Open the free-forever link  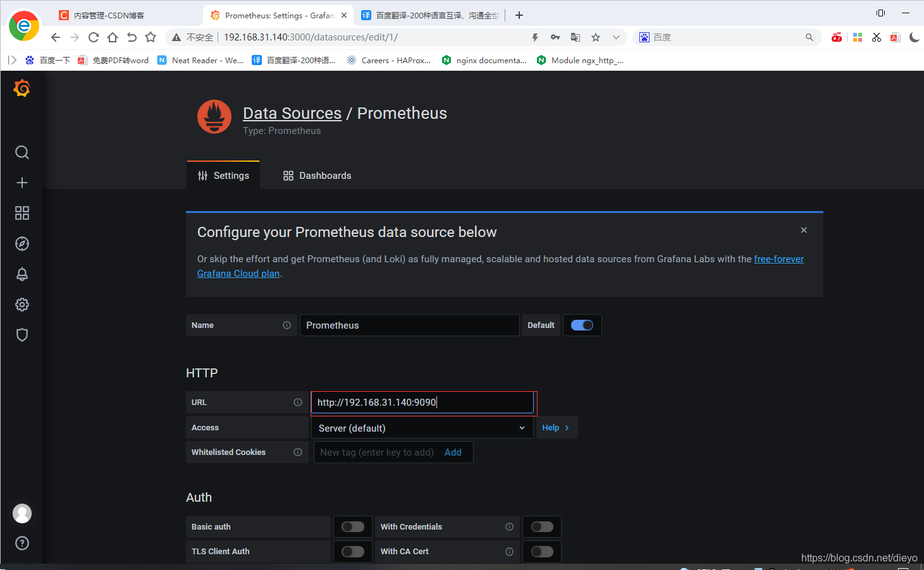[779, 259]
